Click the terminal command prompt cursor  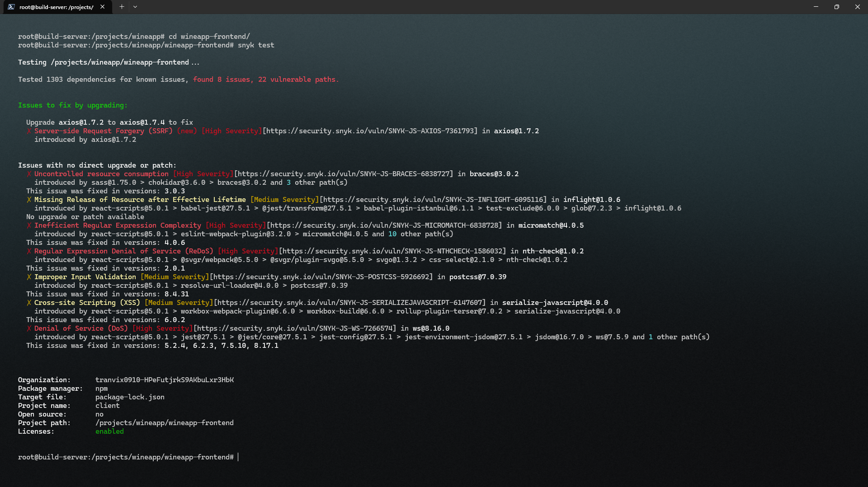pos(237,457)
